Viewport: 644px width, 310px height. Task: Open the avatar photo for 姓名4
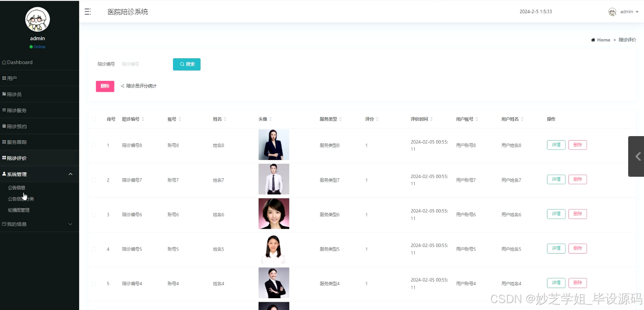click(274, 283)
